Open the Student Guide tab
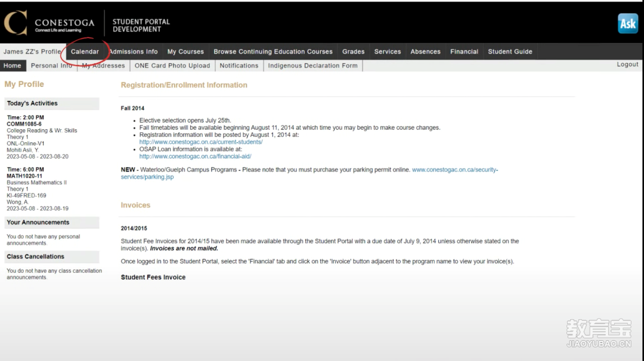644x361 pixels. tap(510, 52)
